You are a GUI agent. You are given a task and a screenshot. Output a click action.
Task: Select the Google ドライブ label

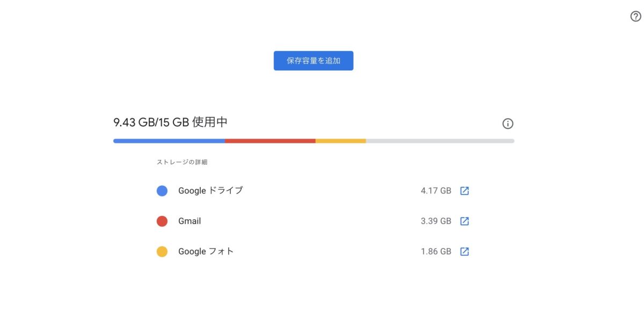click(x=210, y=191)
